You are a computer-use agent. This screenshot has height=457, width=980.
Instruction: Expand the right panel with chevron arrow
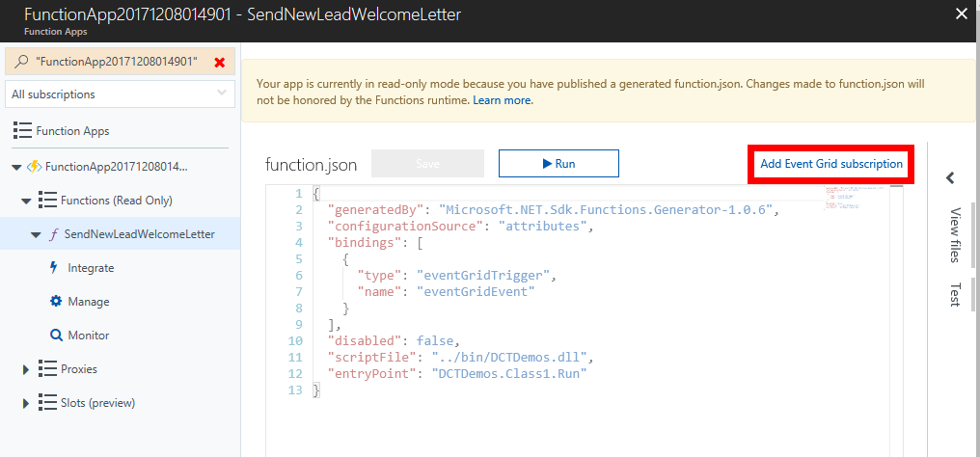pos(950,178)
